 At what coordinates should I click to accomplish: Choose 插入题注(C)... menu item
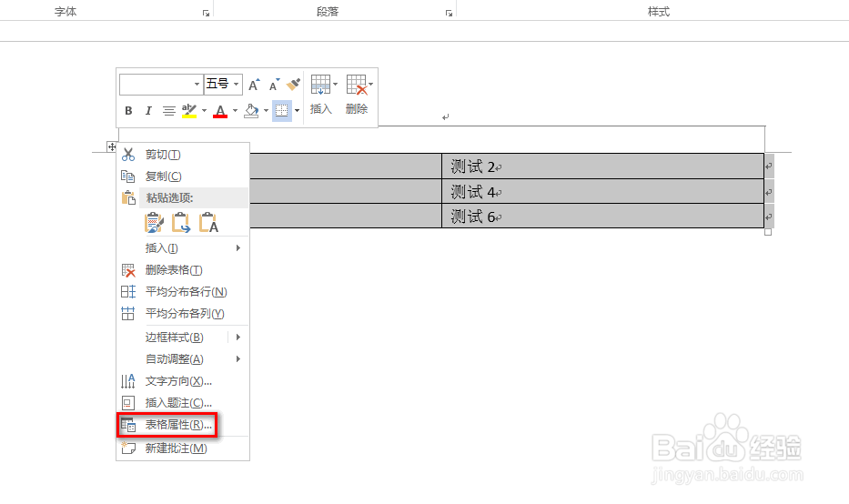[x=183, y=403]
